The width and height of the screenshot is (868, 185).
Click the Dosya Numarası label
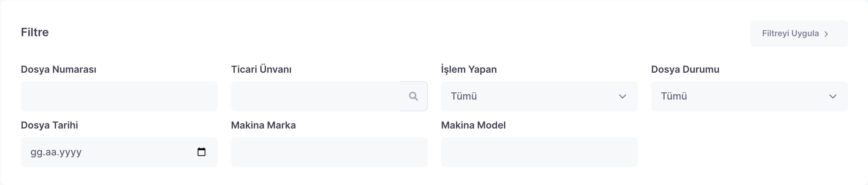tap(59, 69)
